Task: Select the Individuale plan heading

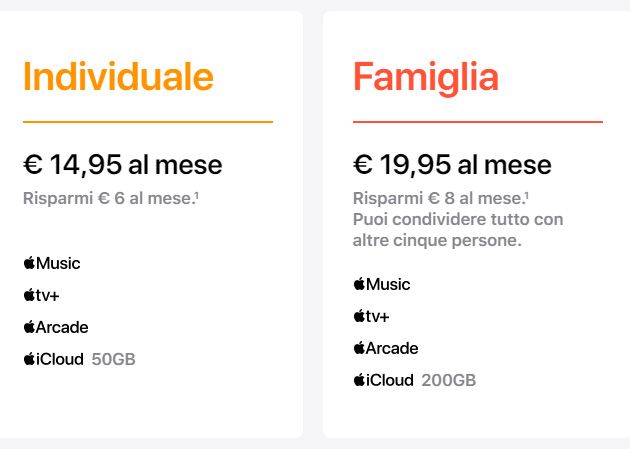Action: pos(118,77)
